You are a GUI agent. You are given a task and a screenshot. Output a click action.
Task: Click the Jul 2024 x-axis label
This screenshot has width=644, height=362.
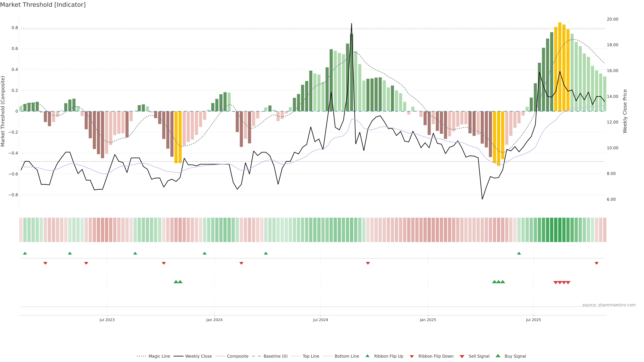pyautogui.click(x=320, y=320)
